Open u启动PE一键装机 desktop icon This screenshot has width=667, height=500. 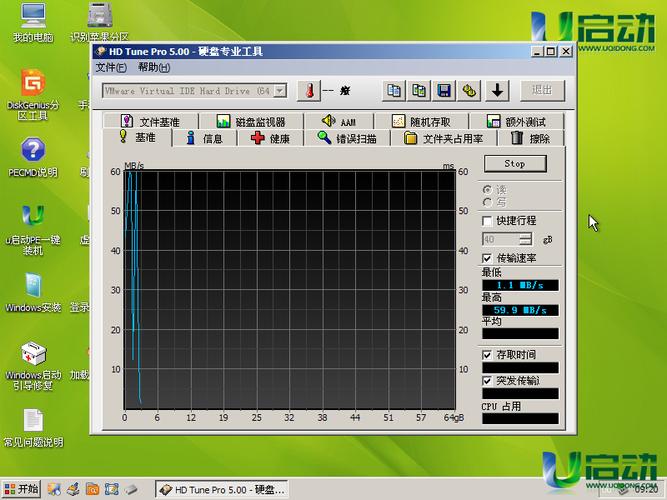tap(33, 230)
